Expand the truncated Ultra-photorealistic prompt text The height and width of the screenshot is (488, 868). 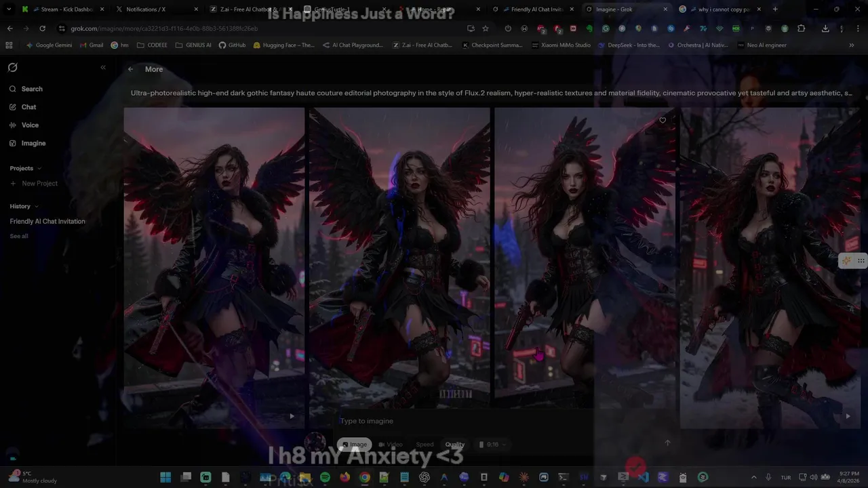[492, 93]
